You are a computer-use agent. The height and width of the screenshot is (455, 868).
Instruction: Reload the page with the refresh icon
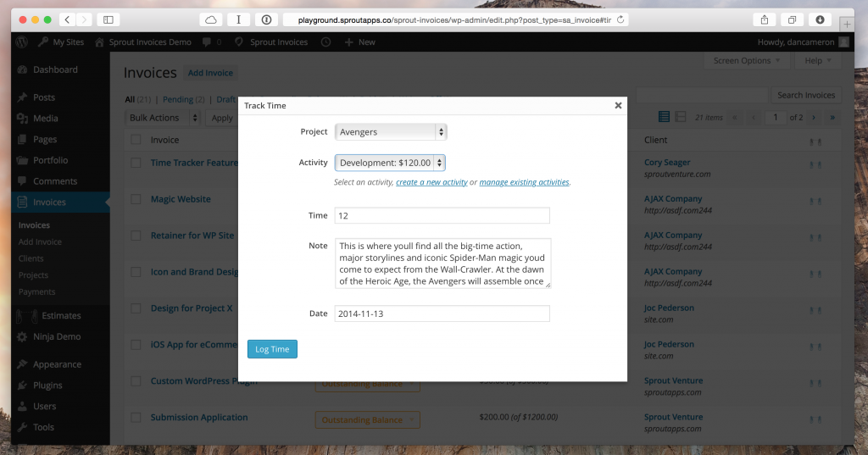(x=620, y=20)
